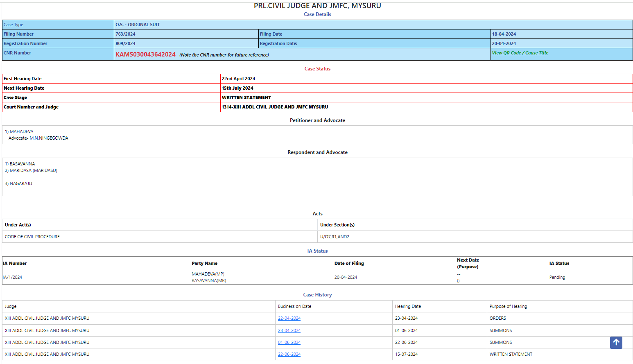
Task: Click the red CNR number KAMS030043642024
Action: coord(145,54)
